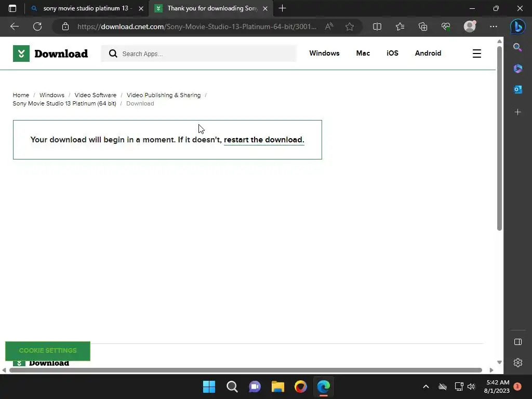Open notifications badge in tray
Image resolution: width=532 pixels, height=399 pixels.
pos(517,387)
